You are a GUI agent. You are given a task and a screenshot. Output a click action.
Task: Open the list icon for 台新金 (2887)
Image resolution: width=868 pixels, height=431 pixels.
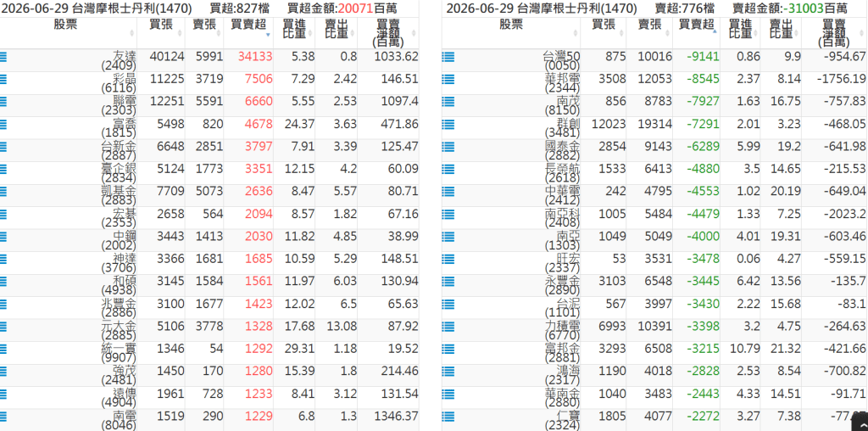(3, 146)
